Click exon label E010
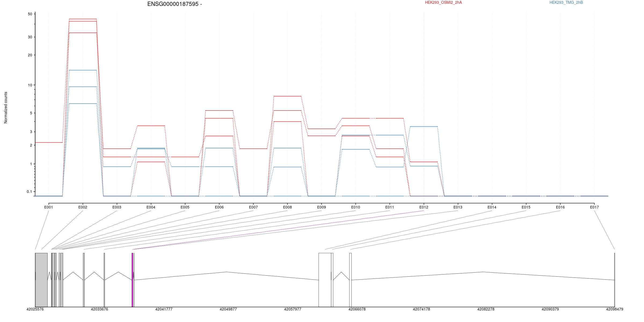The image size is (644, 322). [356, 207]
